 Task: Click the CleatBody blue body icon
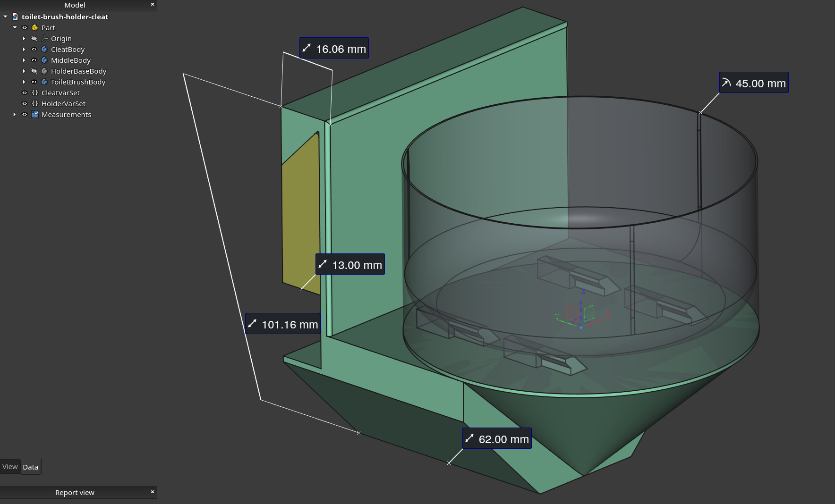[x=44, y=49]
